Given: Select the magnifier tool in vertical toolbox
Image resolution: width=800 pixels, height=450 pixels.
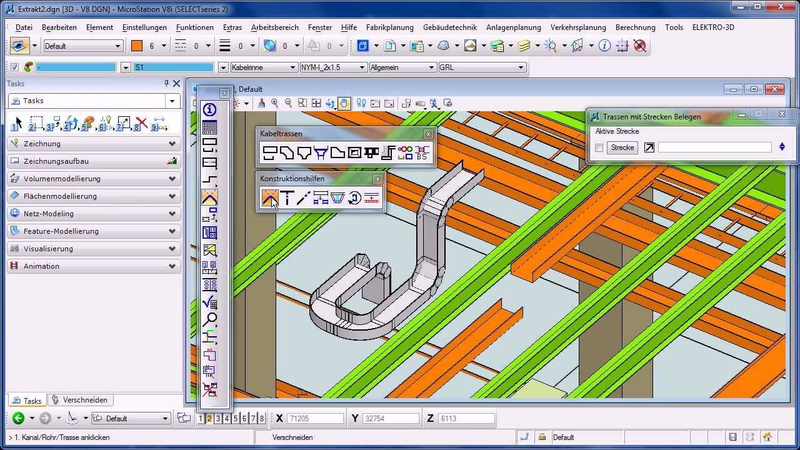Looking at the screenshot, I should 209,320.
